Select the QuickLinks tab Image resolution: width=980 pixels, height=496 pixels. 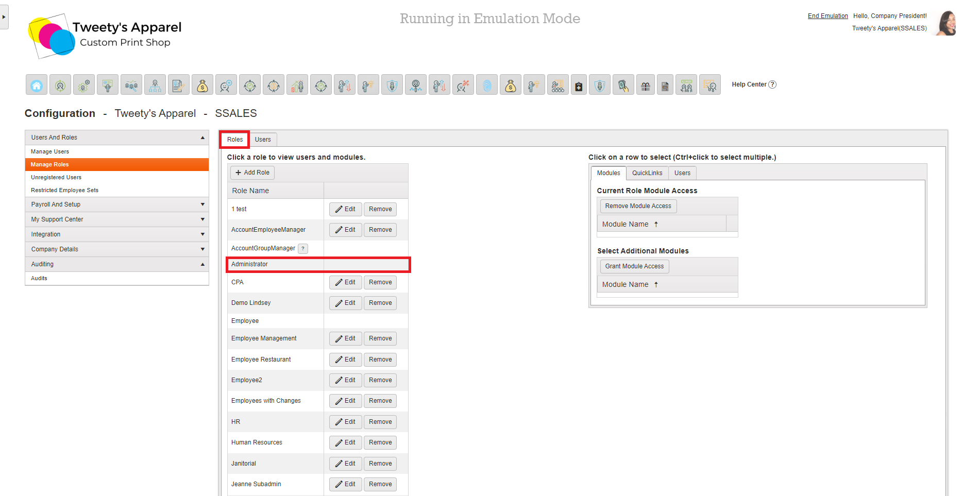[647, 173]
